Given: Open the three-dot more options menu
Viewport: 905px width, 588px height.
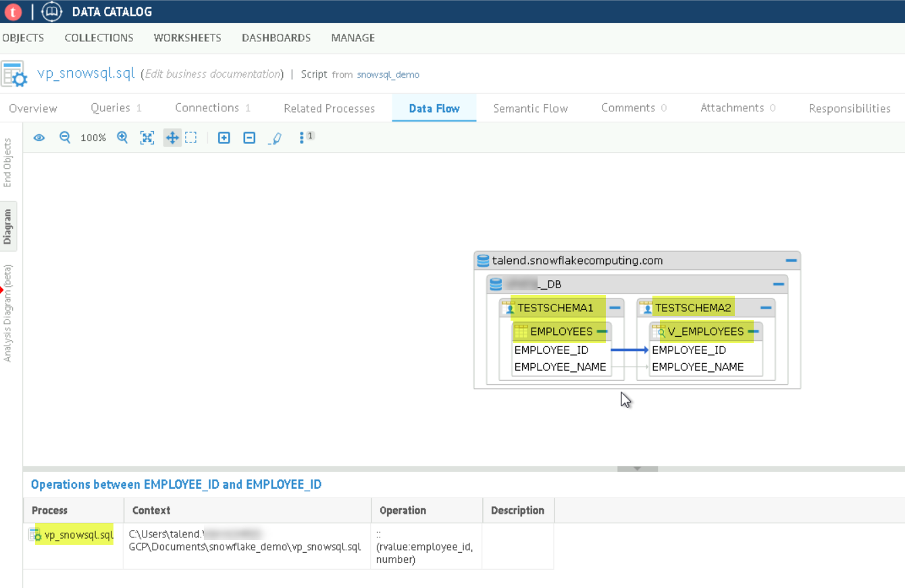Looking at the screenshot, I should (302, 138).
